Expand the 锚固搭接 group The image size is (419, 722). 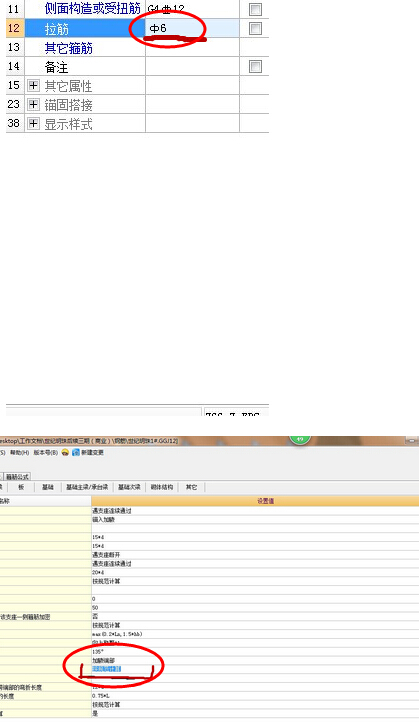pyautogui.click(x=33, y=105)
